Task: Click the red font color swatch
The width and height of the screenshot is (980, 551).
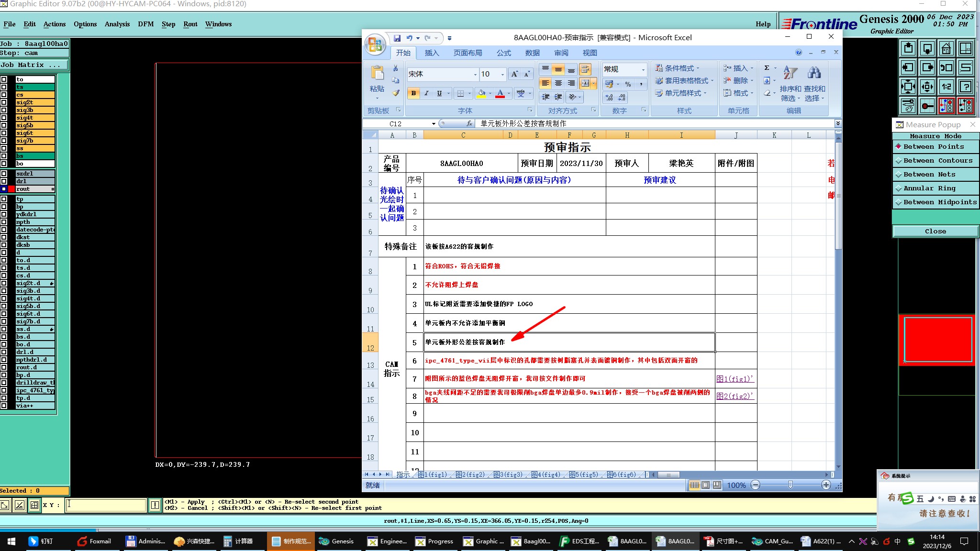Action: [500, 93]
